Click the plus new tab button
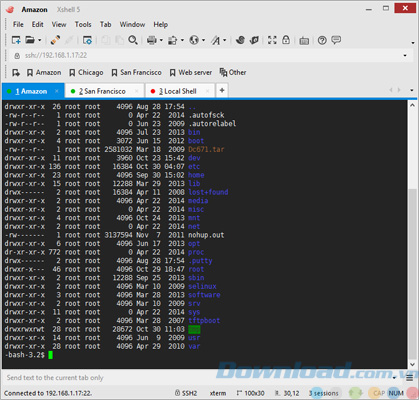Screen dimensions: 419x400 (222, 90)
